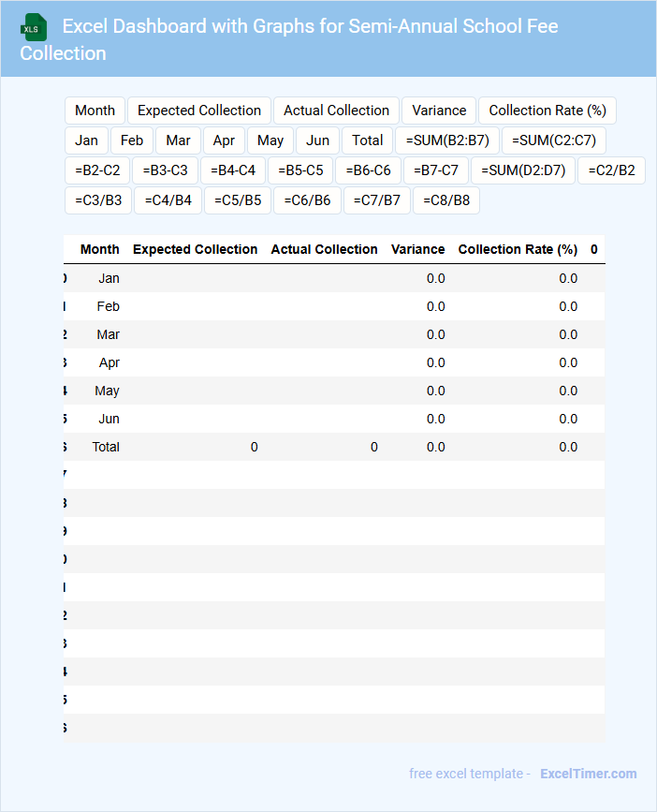Click the 'Jan' tag chip
The width and height of the screenshot is (657, 812).
[x=86, y=140]
